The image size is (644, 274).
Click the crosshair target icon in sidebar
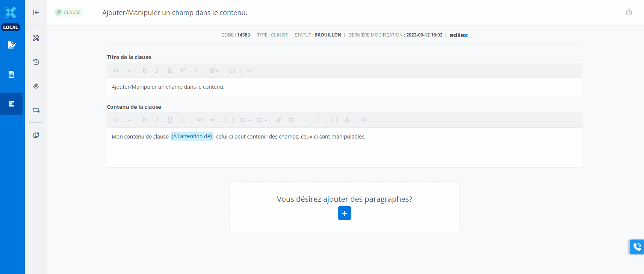[36, 86]
